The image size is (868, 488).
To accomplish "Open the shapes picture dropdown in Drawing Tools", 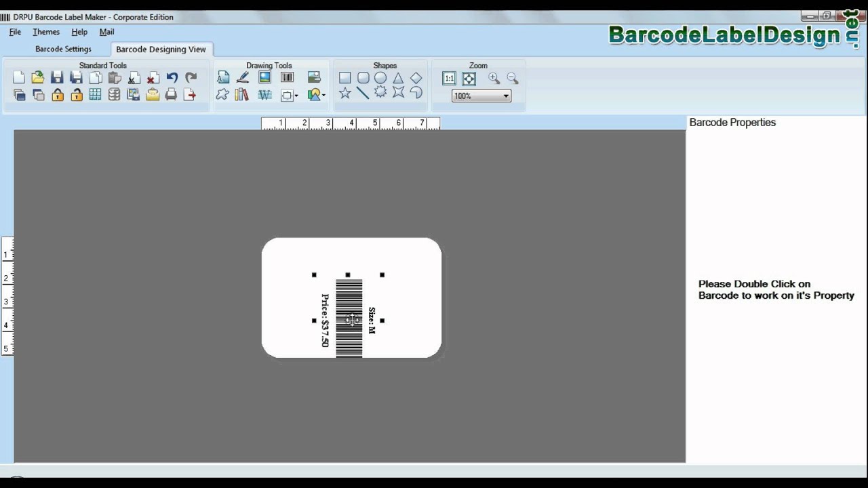I will (316, 95).
